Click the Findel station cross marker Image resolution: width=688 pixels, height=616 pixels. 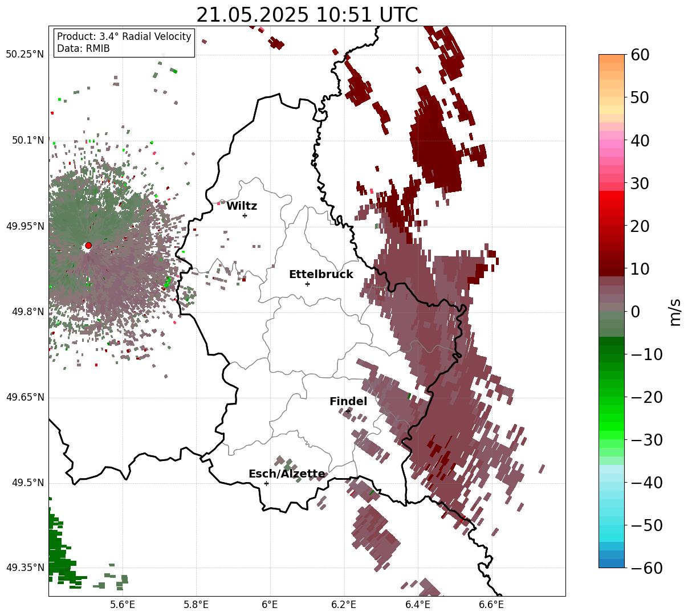coord(348,411)
